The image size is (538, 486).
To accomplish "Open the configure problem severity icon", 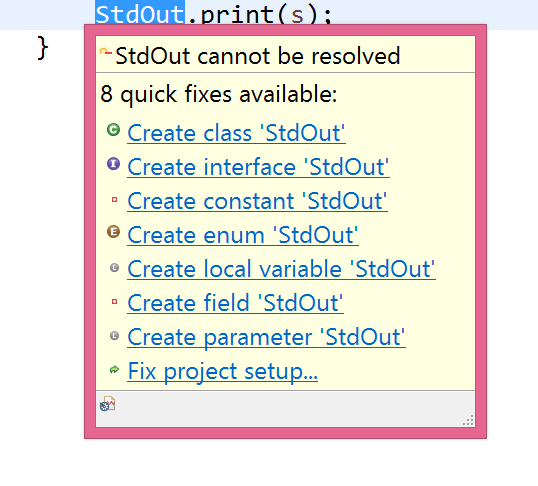I will [x=107, y=404].
